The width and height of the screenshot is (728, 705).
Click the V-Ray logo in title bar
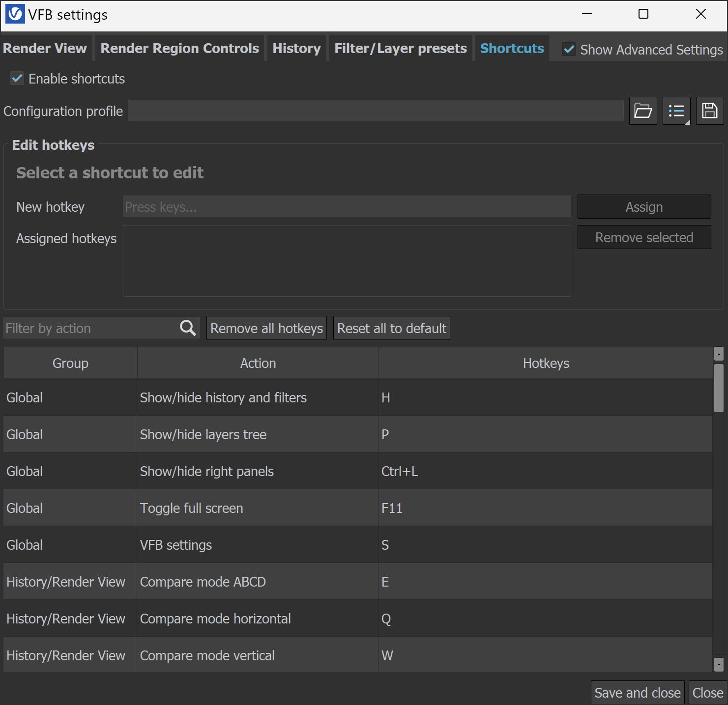[15, 14]
